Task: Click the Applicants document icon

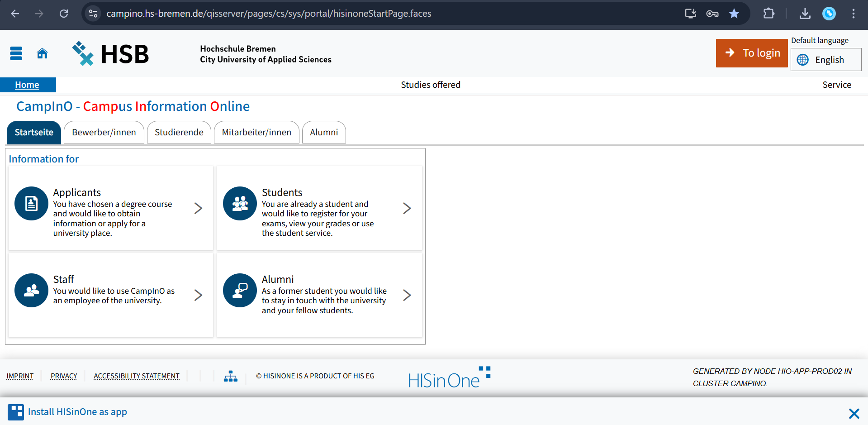Action: point(31,204)
